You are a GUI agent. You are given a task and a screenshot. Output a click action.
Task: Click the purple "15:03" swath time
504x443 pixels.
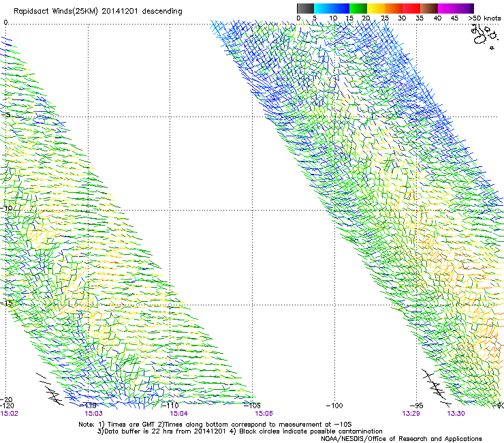tap(93, 414)
